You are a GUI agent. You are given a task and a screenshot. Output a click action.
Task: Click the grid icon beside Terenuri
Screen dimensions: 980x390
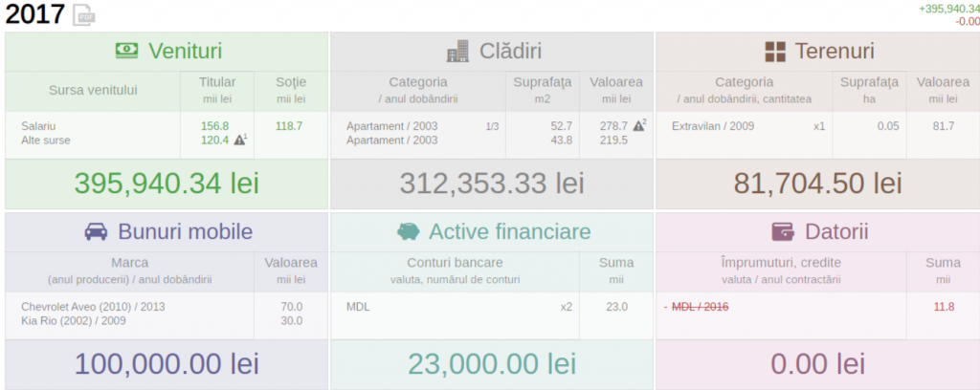coord(775,52)
